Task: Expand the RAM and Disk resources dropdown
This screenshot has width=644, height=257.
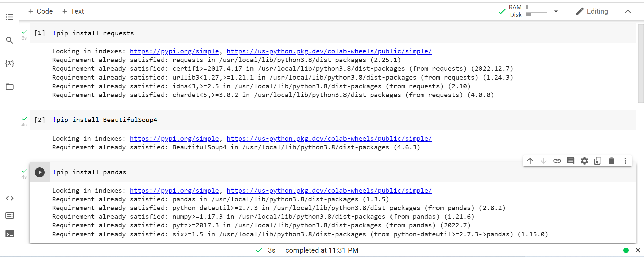Action: [556, 11]
